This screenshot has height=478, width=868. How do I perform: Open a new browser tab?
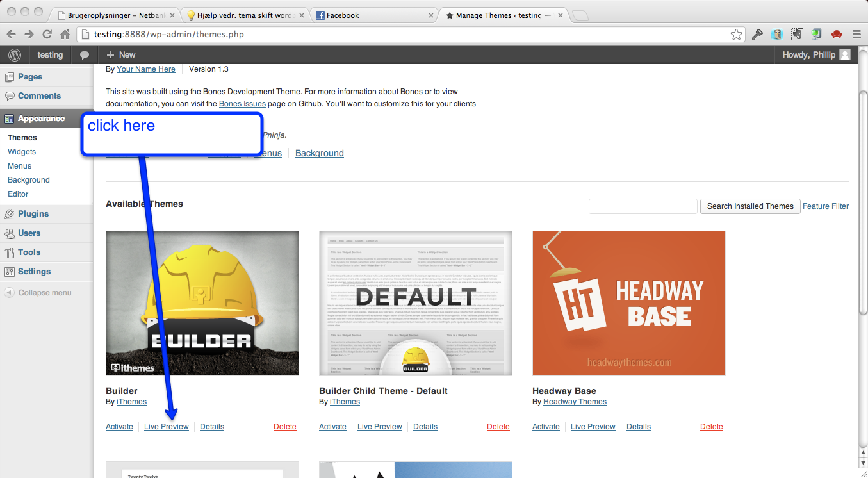(580, 15)
